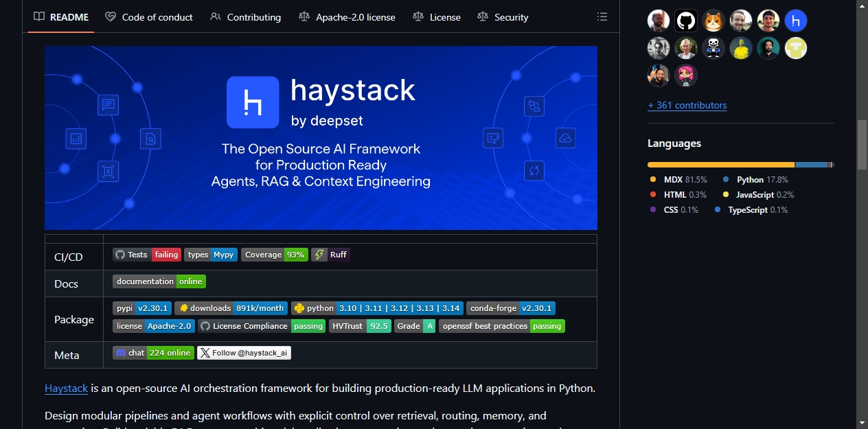Click the Docs row label

coord(66,283)
